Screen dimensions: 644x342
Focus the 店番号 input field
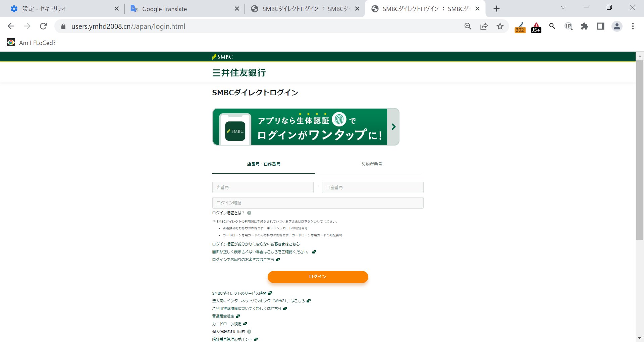[263, 187]
